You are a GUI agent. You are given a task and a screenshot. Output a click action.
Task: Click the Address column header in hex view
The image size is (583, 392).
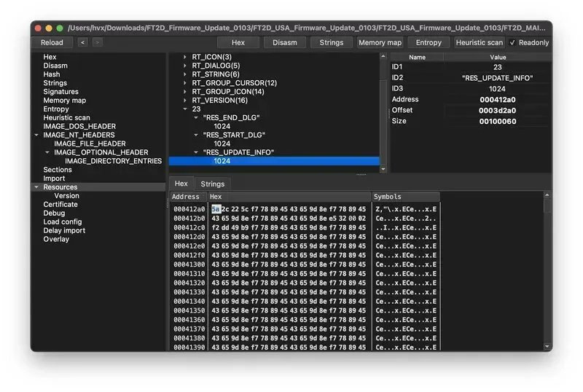click(189, 197)
